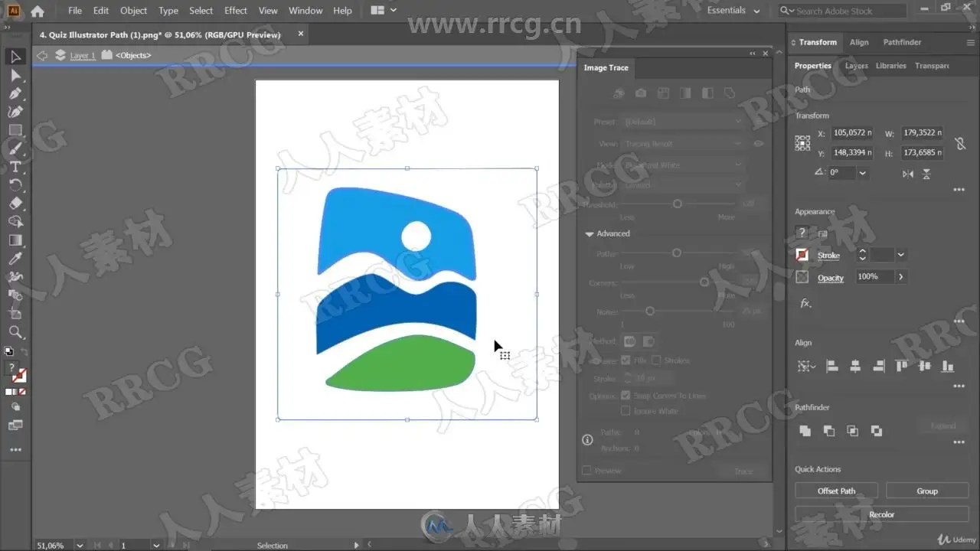Select the Rectangle tool

point(15,130)
